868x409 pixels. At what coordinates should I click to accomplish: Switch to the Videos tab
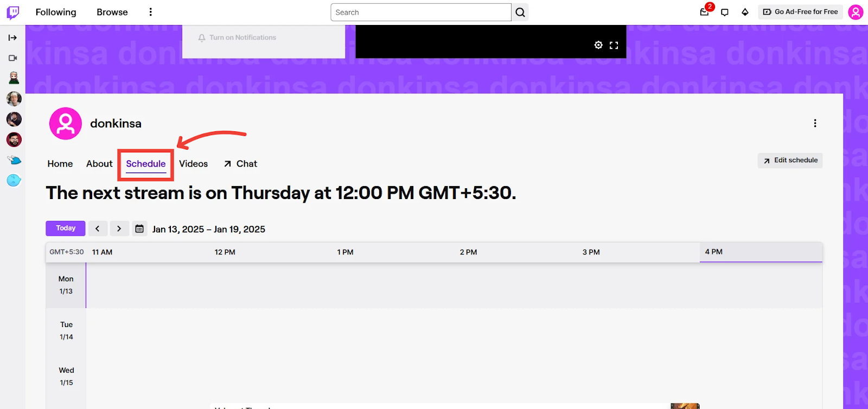click(194, 164)
